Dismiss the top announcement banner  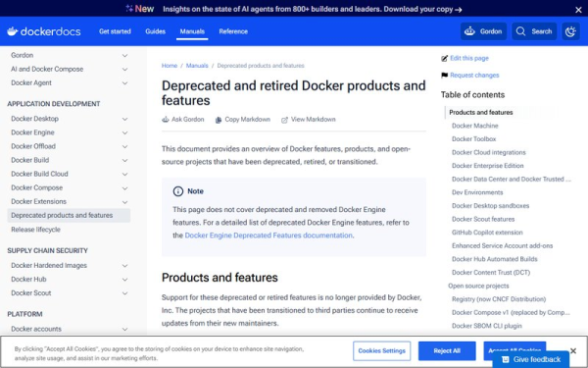point(578,10)
